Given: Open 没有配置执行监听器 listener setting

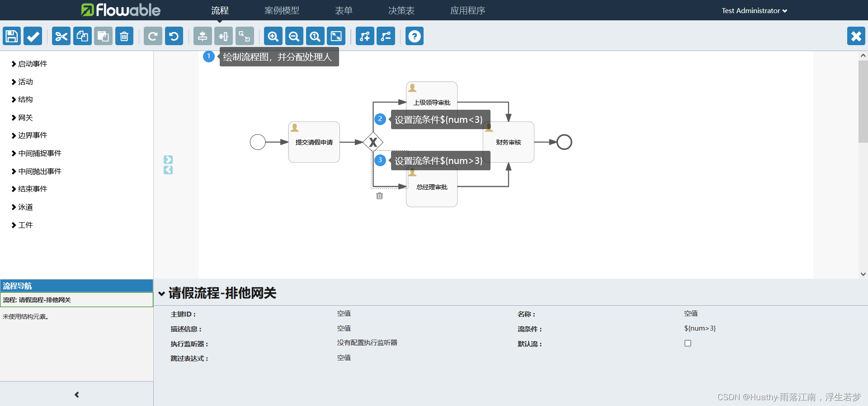Looking at the screenshot, I should point(367,343).
